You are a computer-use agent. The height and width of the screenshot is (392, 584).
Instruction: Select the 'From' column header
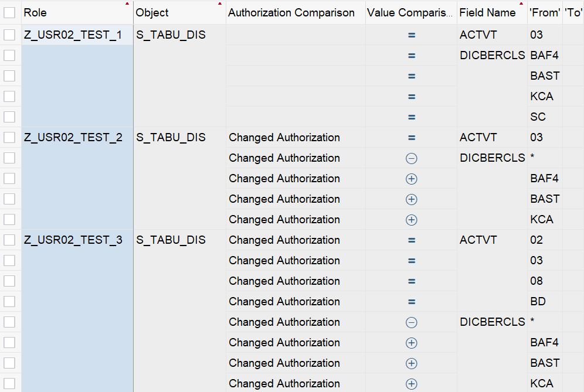545,12
